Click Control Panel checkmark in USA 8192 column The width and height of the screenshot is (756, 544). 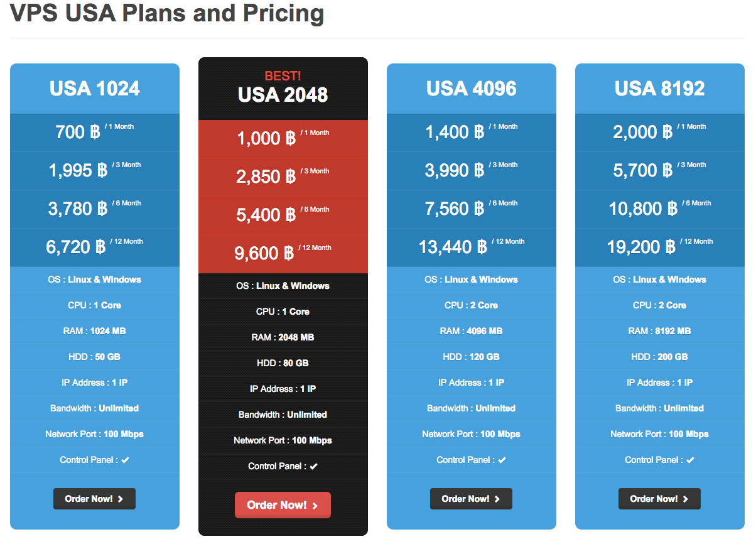691,460
